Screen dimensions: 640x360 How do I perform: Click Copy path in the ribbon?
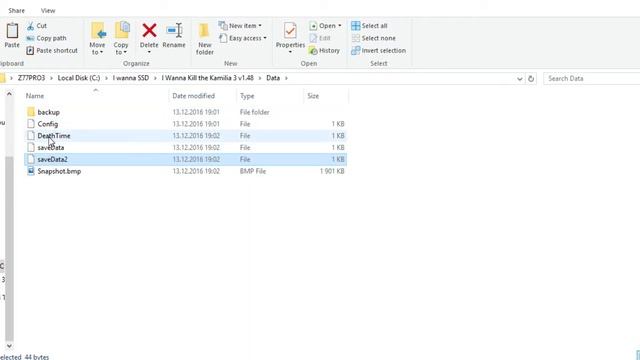pos(46,38)
